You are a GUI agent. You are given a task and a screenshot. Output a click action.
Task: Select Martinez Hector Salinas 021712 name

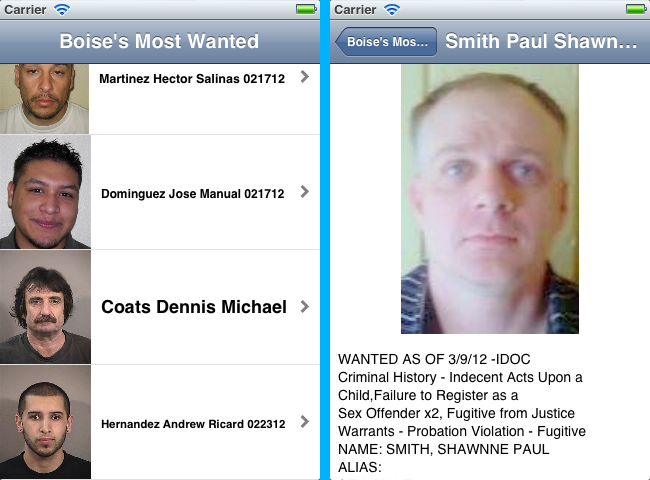(192, 79)
